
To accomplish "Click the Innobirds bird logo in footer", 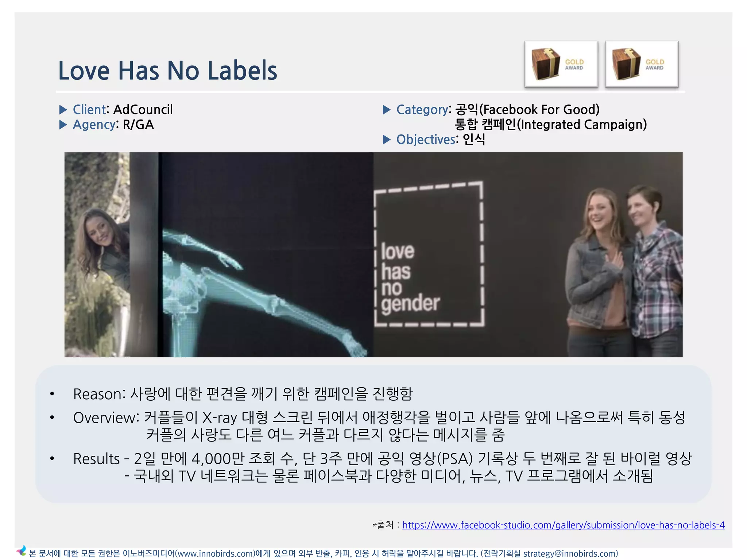I will pos(21,551).
